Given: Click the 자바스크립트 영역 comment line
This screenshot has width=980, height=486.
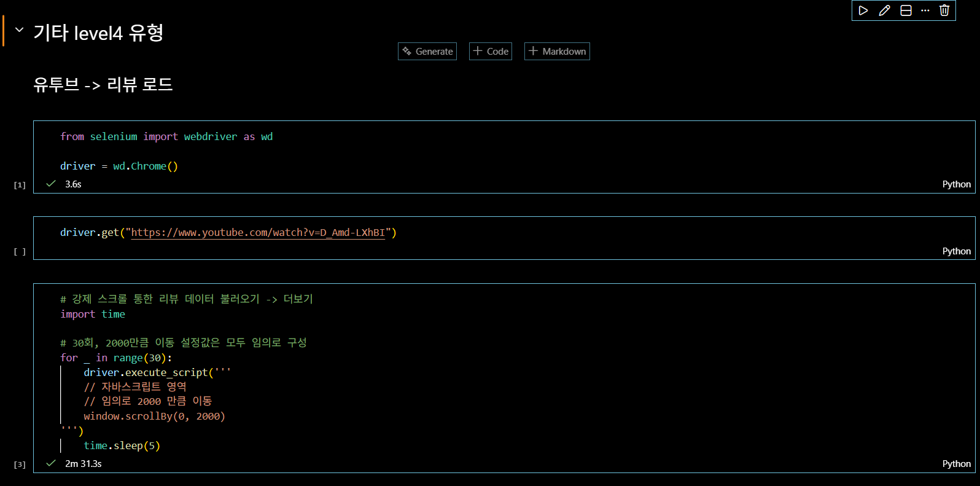Looking at the screenshot, I should [135, 386].
